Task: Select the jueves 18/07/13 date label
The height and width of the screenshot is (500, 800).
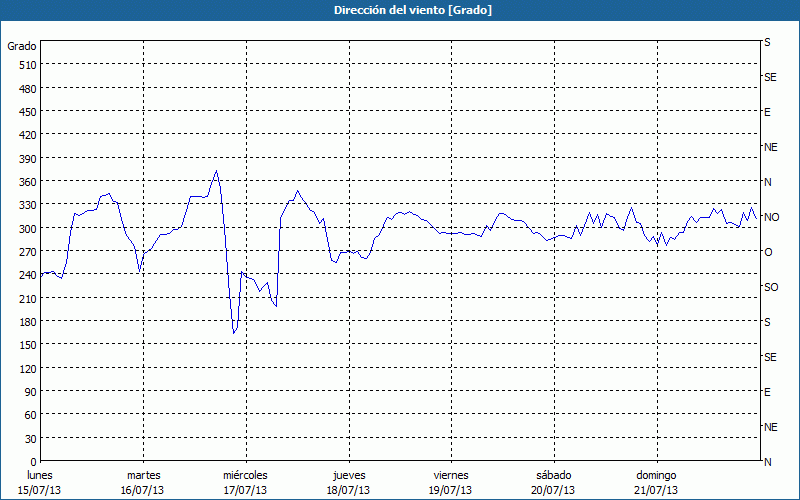Action: click(x=347, y=482)
